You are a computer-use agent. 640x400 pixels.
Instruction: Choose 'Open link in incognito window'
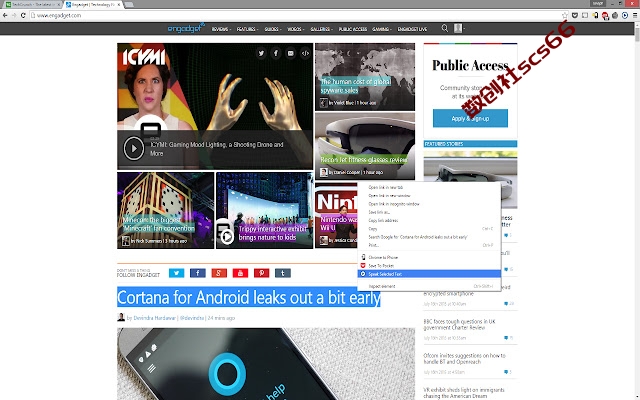click(x=429, y=204)
